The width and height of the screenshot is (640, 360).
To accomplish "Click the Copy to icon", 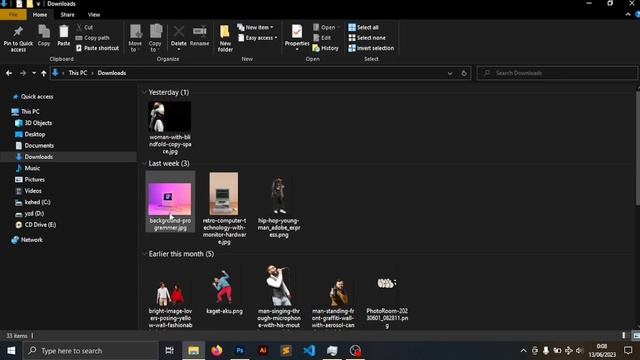I will [155, 31].
